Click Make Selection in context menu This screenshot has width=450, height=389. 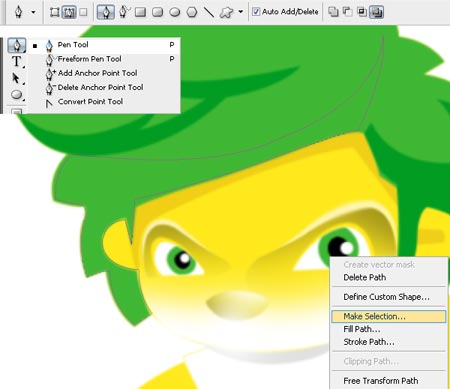pyautogui.click(x=388, y=316)
